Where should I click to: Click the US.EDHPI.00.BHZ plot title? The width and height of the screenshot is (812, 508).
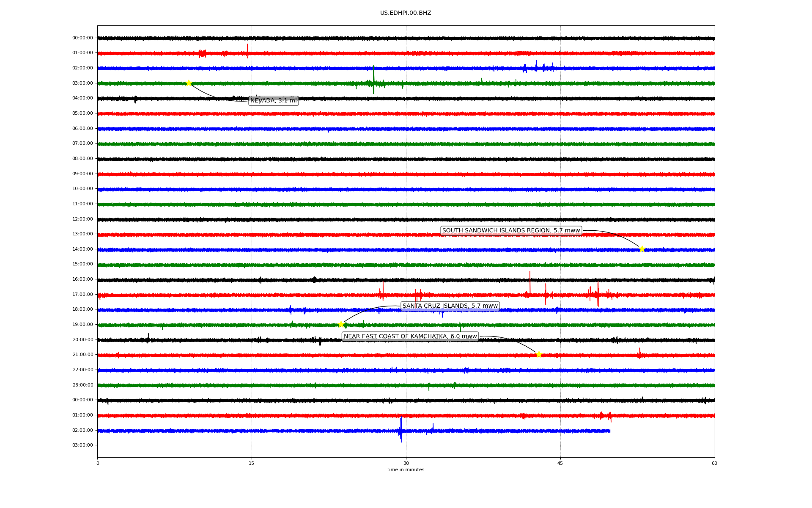coord(406,13)
